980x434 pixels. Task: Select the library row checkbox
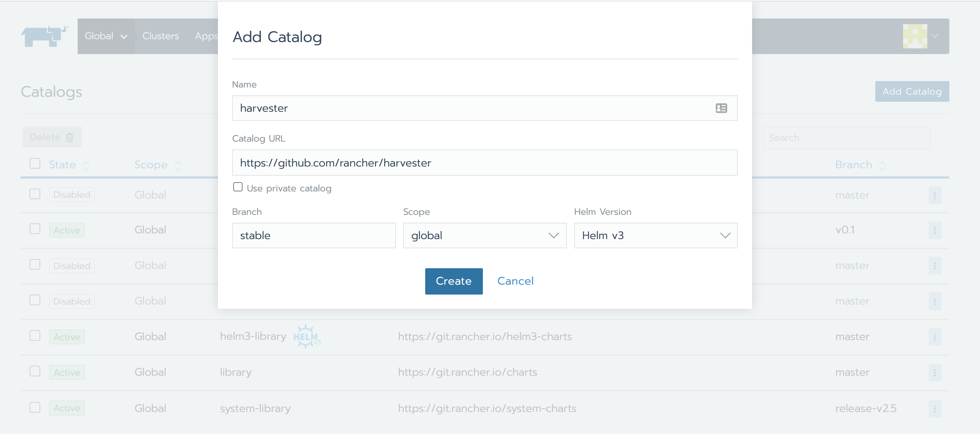tap(35, 371)
